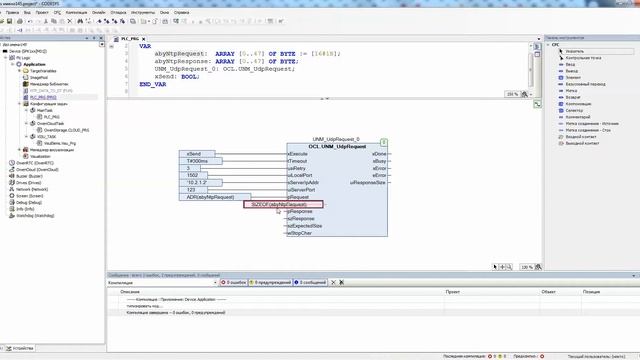This screenshot has height=360, width=640.
Task: Collapse the MainTask tree node
Action: [27, 110]
